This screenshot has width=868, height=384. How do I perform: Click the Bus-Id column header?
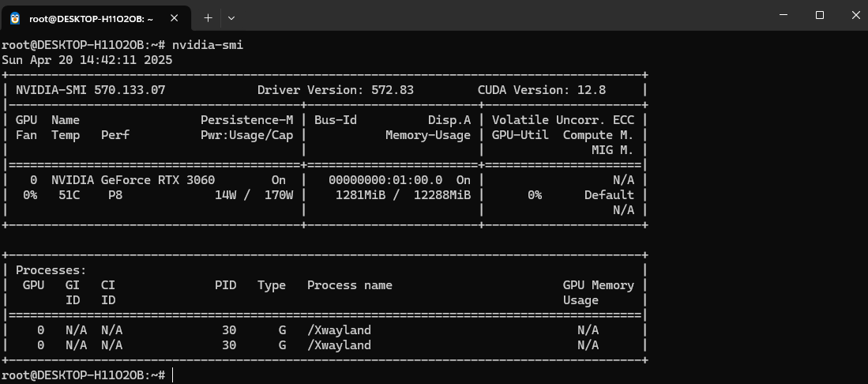pos(336,119)
